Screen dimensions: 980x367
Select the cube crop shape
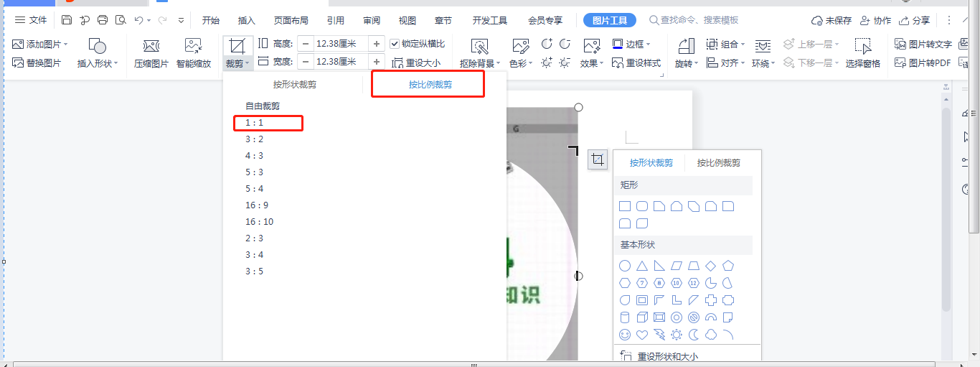(642, 317)
